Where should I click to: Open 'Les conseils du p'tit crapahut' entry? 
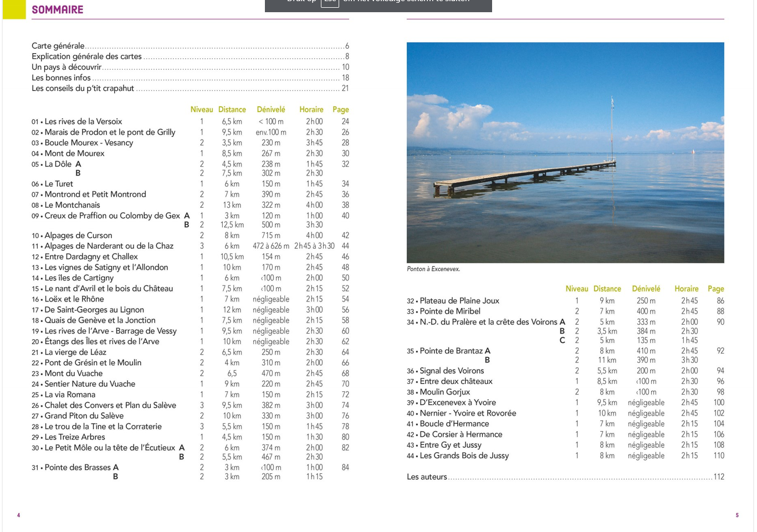click(83, 88)
